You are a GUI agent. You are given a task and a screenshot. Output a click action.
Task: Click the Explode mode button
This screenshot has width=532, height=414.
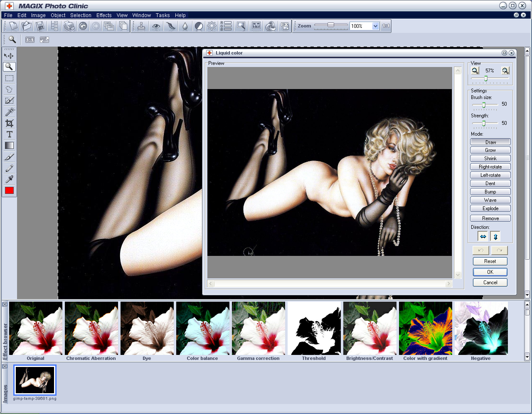click(x=490, y=208)
